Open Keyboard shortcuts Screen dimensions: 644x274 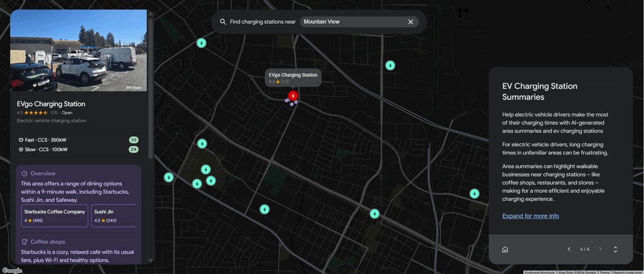(539, 272)
